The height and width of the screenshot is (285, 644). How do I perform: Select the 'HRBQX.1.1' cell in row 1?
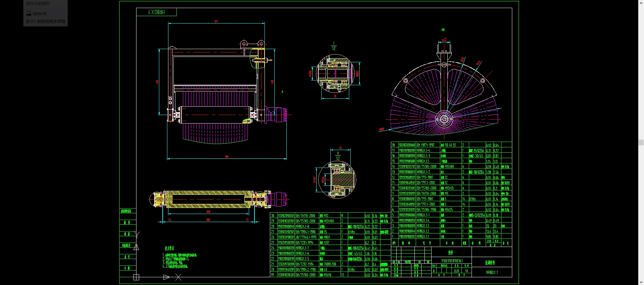coord(428,237)
